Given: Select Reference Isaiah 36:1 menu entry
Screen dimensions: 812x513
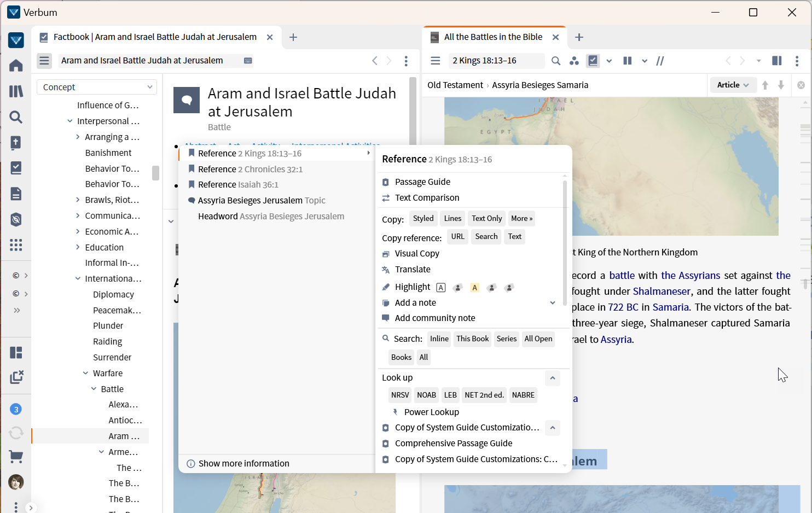Looking at the screenshot, I should pos(276,185).
